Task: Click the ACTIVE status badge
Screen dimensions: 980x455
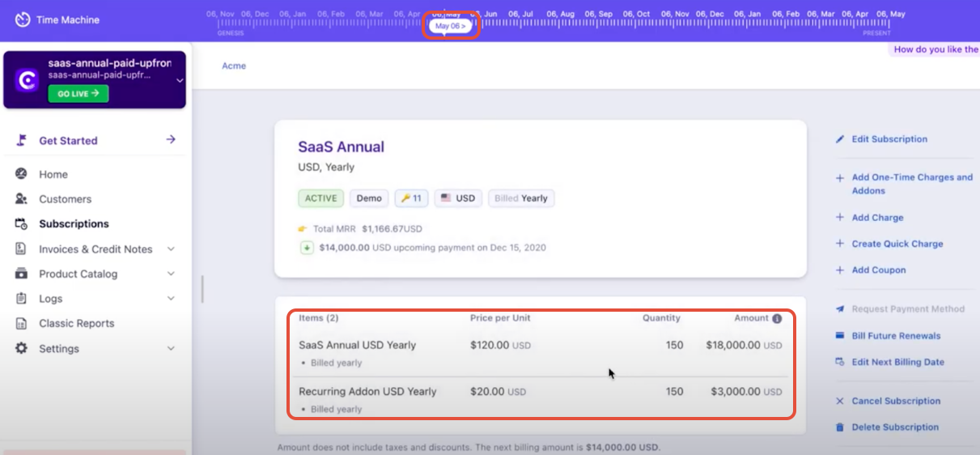Action: click(x=321, y=198)
